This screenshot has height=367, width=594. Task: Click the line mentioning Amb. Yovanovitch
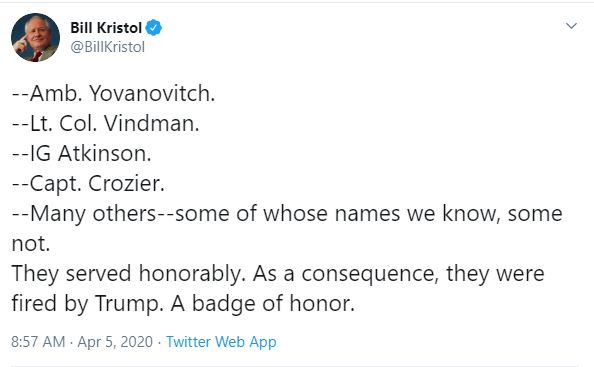coord(114,93)
